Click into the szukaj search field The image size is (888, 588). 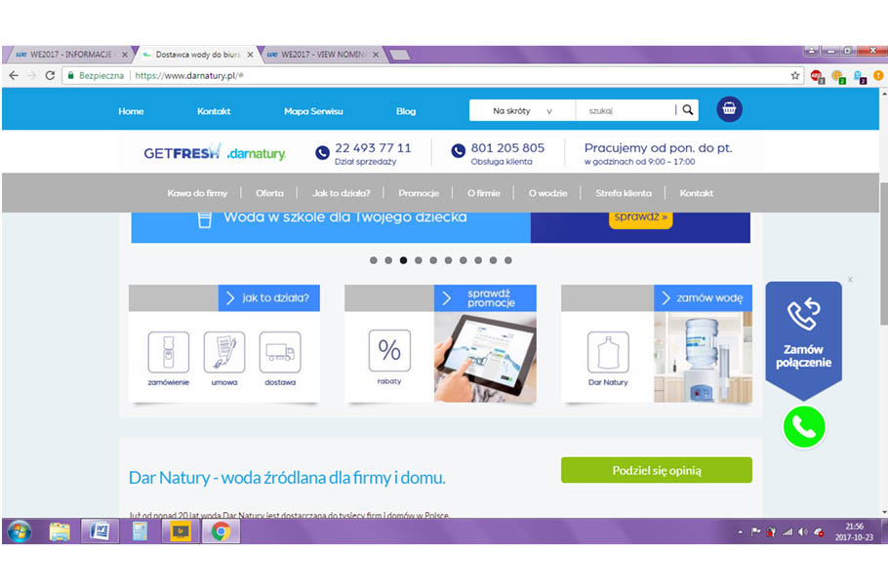tap(626, 110)
